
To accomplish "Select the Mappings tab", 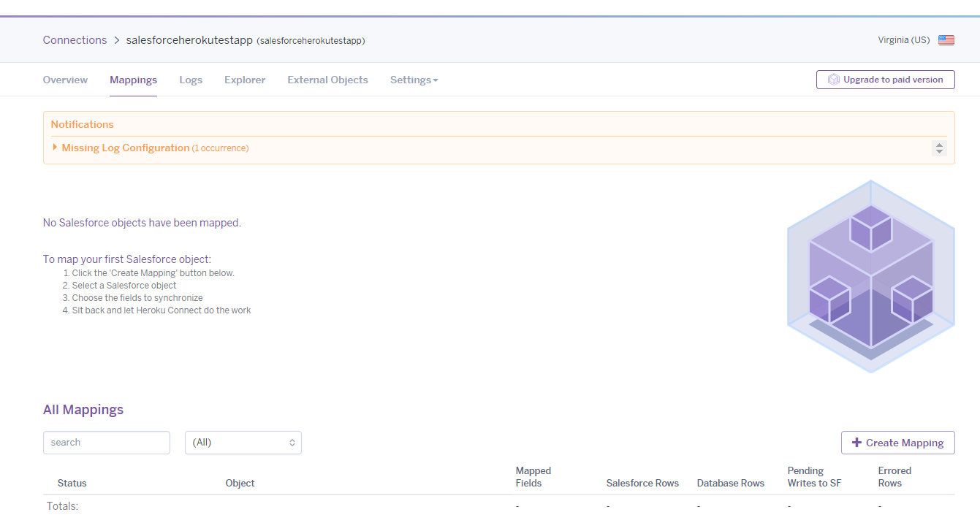I will pyautogui.click(x=133, y=80).
